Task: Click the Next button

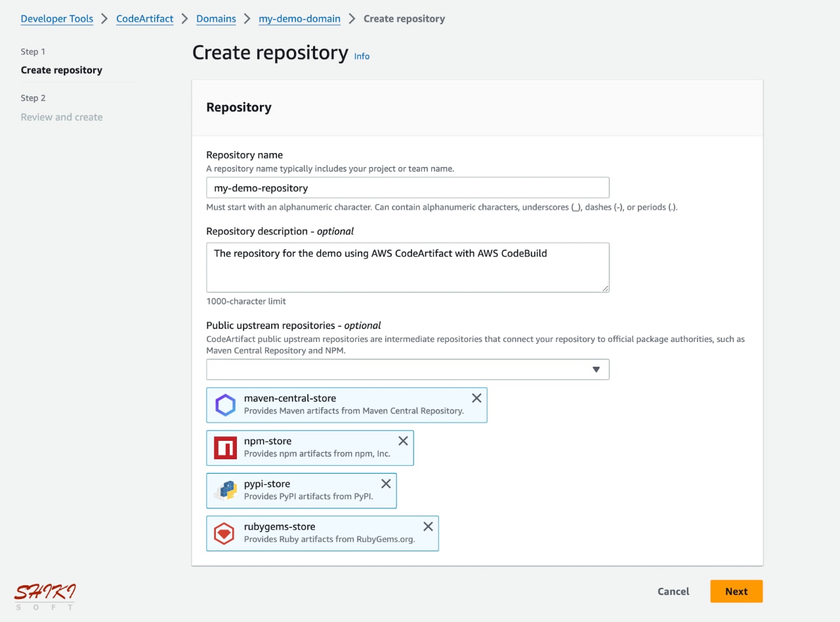Action: point(736,591)
